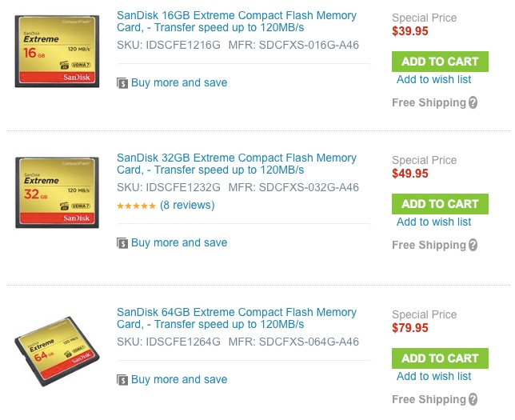This screenshot has width=515, height=420.
Task: Add the 64GB card to wish list
Action: coord(434,376)
